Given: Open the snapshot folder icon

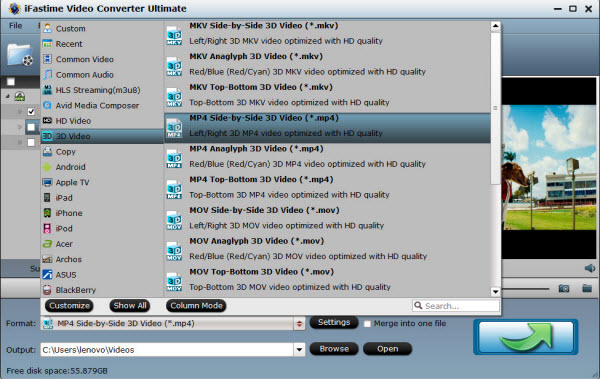Looking at the screenshot, I should click(587, 288).
